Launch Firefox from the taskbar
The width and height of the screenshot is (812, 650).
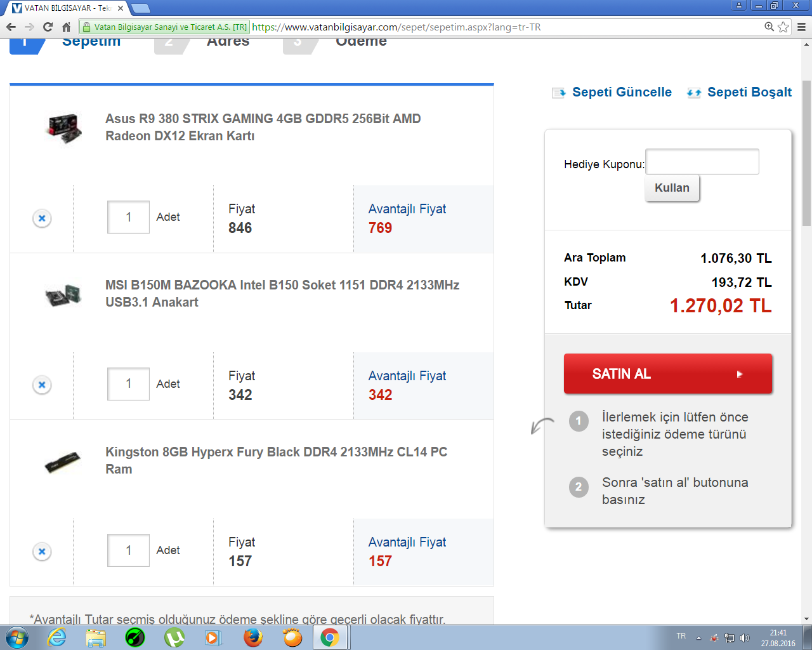click(x=253, y=637)
